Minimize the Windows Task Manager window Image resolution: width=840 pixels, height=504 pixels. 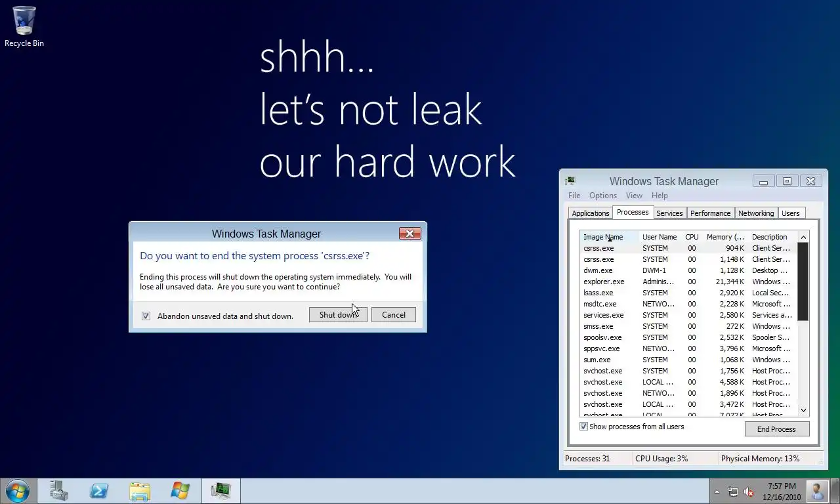(x=763, y=181)
